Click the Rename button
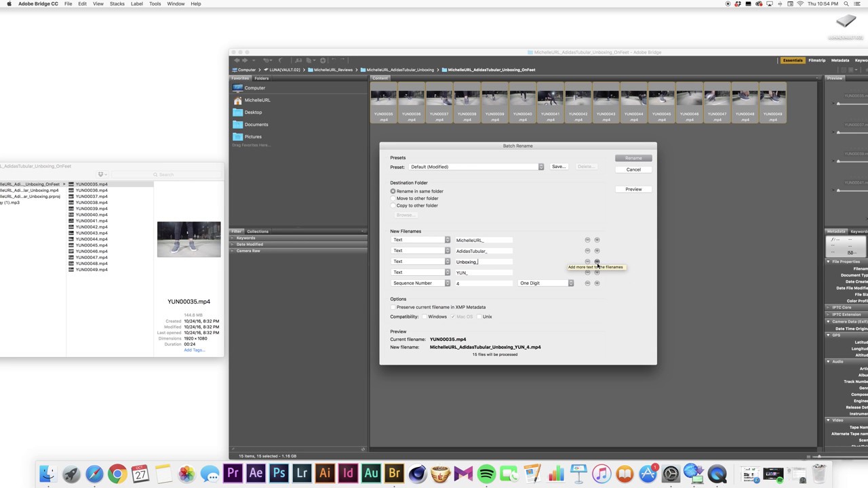The image size is (868, 488). 633,158
